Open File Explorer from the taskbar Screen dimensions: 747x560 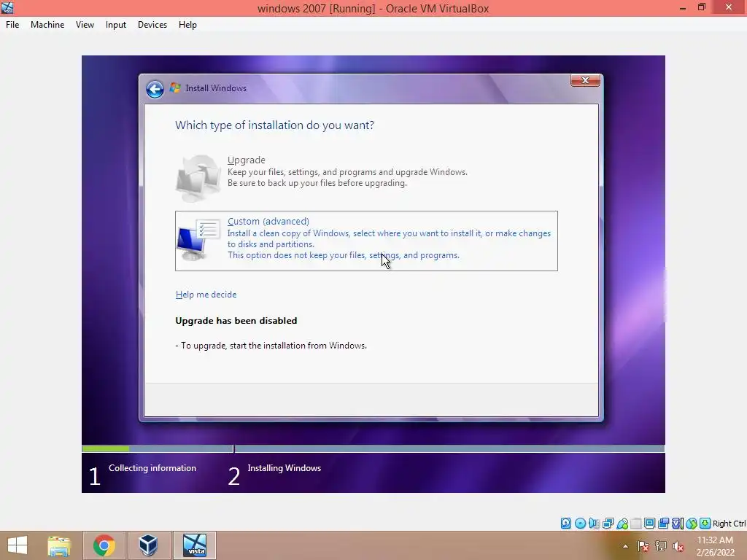[x=59, y=545]
